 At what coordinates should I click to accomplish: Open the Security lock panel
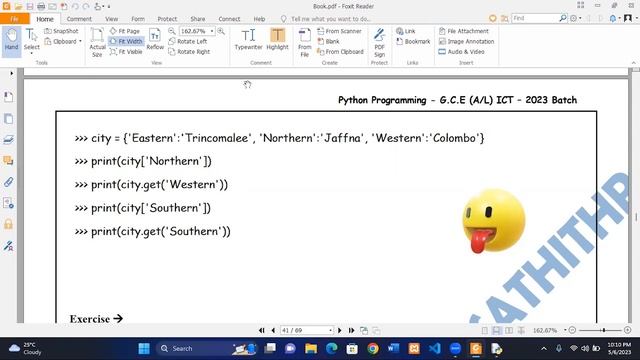(8, 224)
